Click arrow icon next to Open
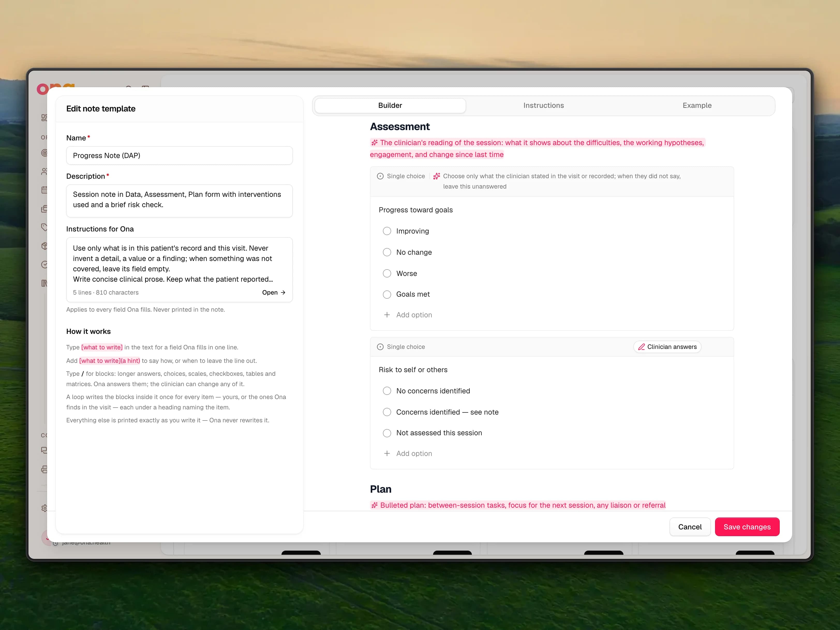840x630 pixels. coord(283,292)
